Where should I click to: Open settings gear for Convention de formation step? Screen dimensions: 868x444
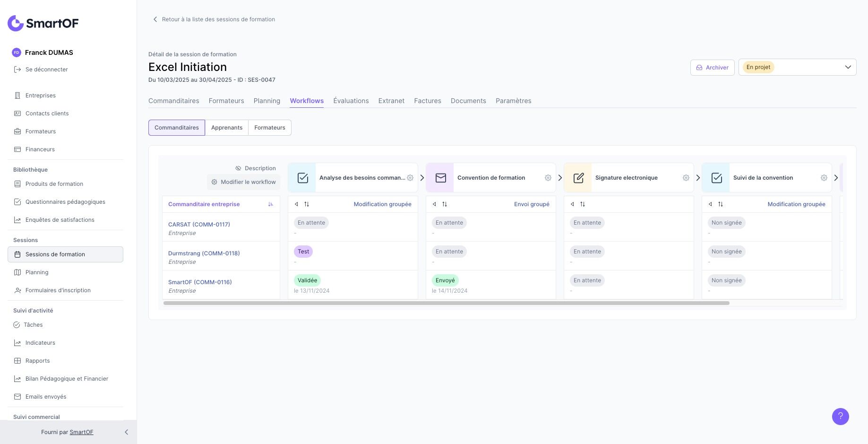click(548, 178)
